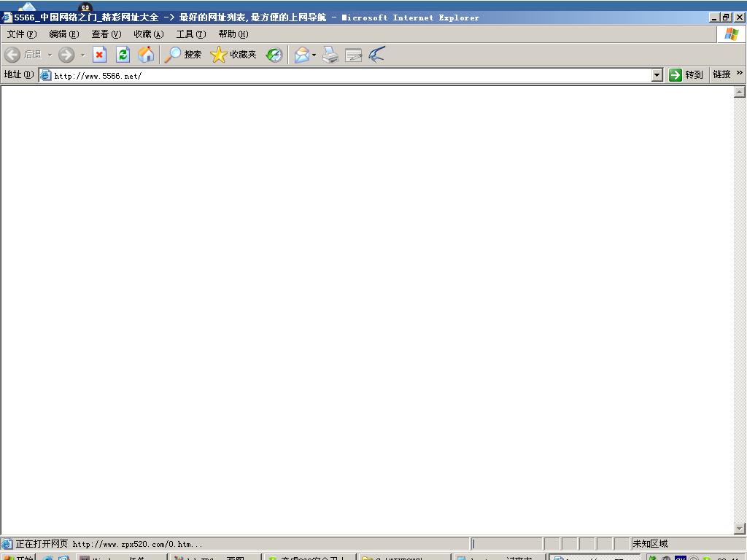Open the 查看(V) menu

[x=107, y=34]
